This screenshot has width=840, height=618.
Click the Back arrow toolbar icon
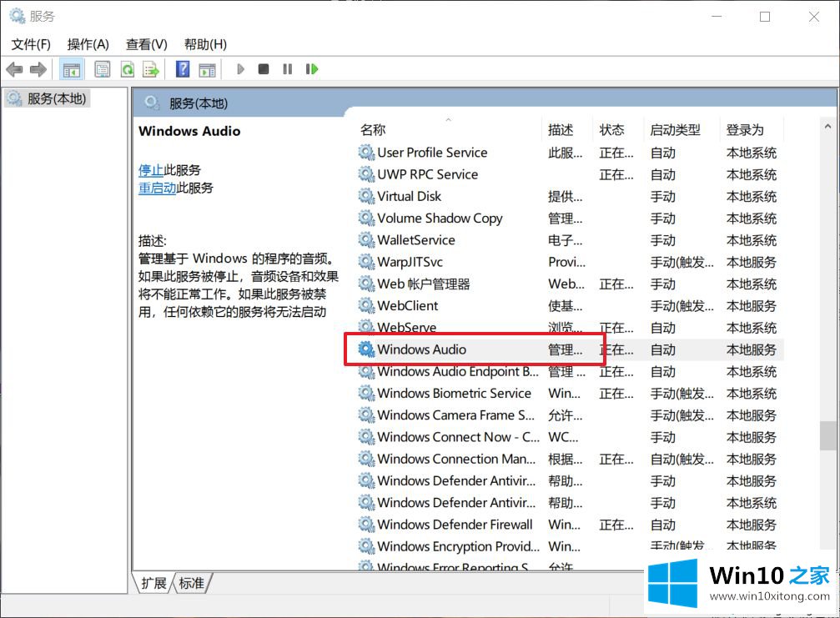point(14,69)
